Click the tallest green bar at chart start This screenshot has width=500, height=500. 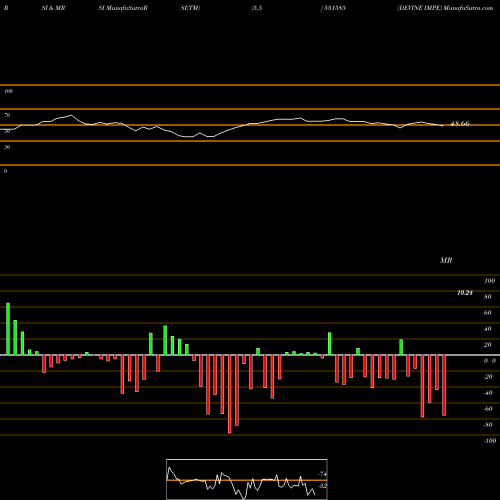(x=8, y=329)
